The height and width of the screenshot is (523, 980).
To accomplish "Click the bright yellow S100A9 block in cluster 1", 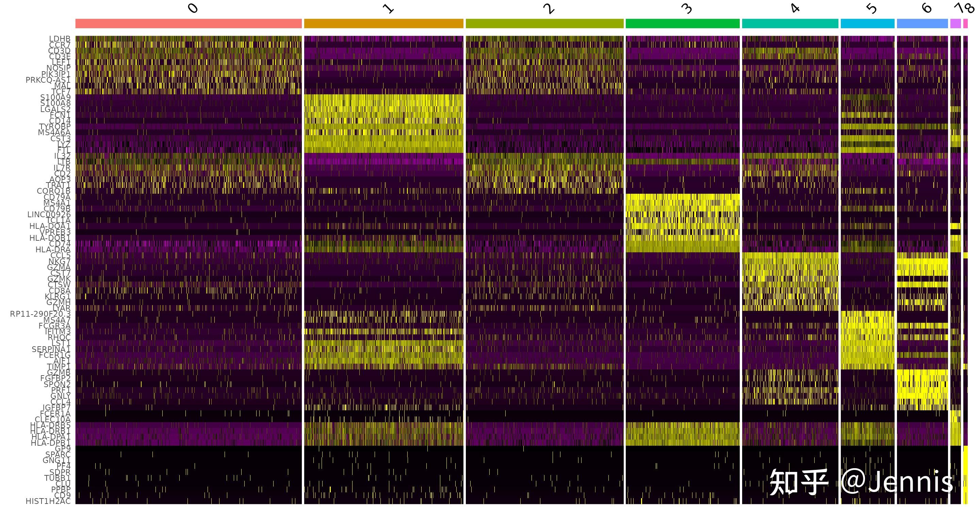I will [x=383, y=98].
